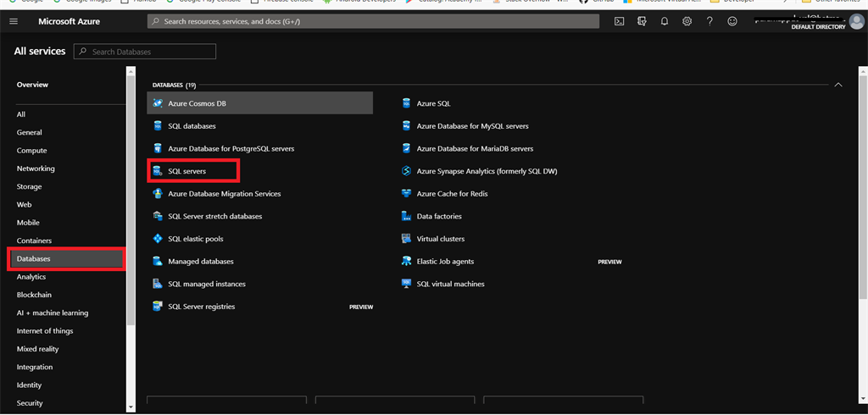Screen dimensions: 868x415
Task: Select the Internet of things category
Action: (45, 331)
